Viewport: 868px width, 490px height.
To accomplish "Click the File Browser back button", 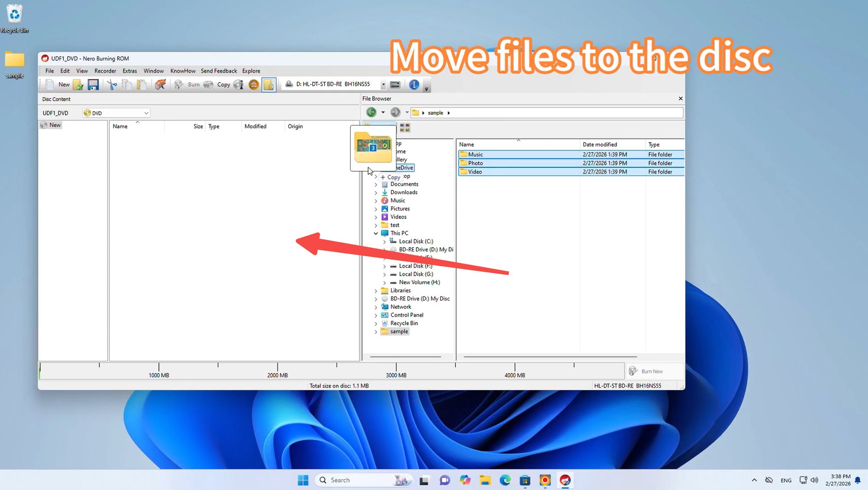I will point(371,113).
